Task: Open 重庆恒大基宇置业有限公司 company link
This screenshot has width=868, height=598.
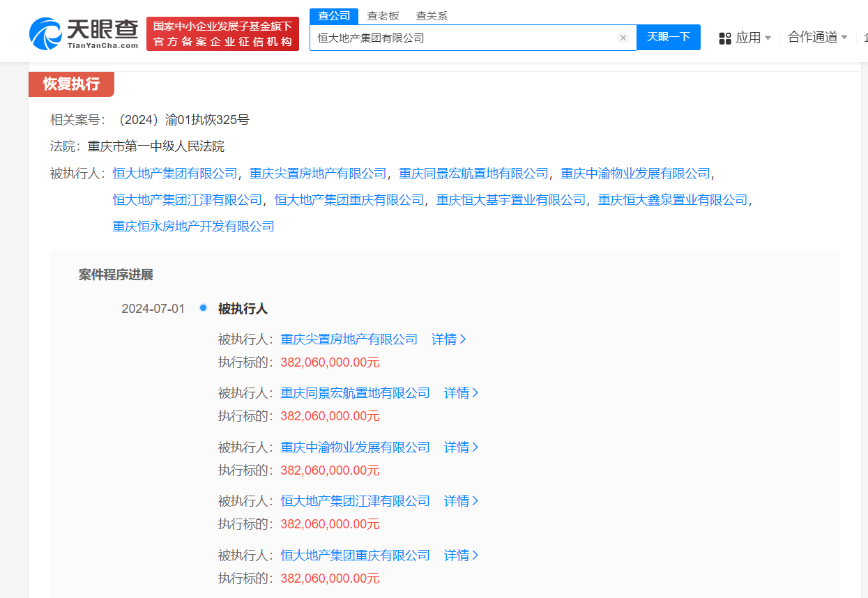Action: click(510, 200)
